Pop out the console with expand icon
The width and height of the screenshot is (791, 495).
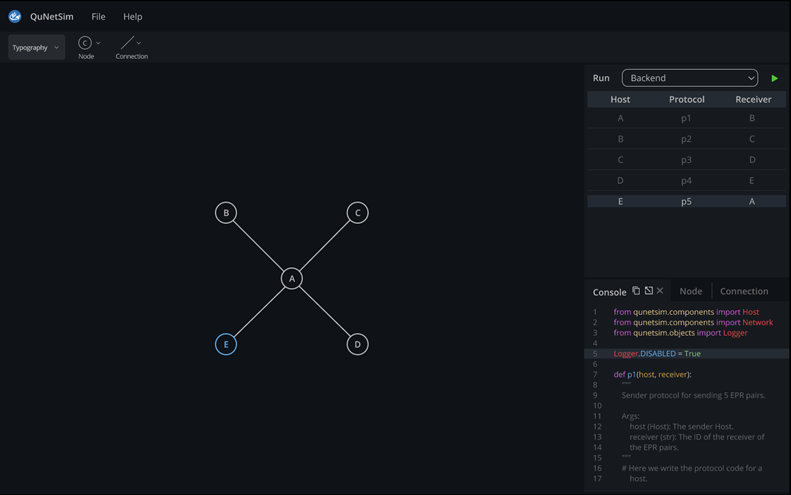(648, 291)
